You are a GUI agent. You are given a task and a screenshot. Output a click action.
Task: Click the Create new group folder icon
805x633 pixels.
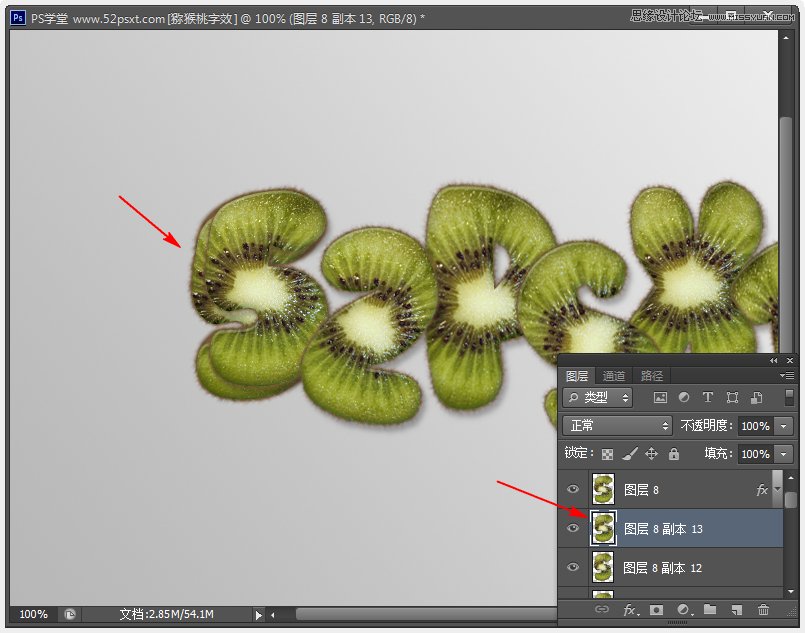pyautogui.click(x=711, y=610)
